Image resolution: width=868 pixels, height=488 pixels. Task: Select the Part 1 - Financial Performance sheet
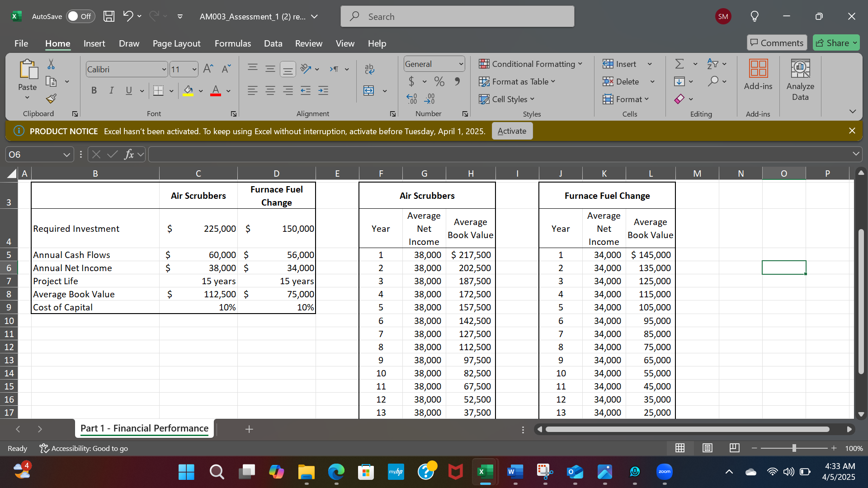[144, 428]
